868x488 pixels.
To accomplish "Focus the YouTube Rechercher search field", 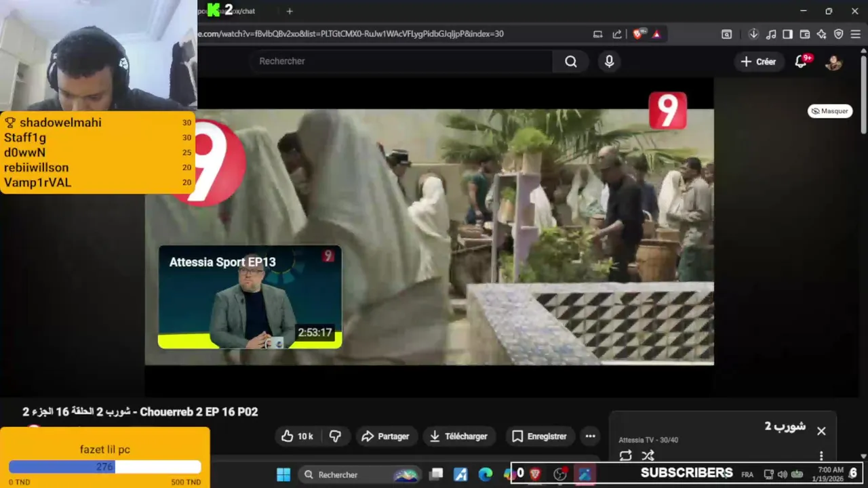I will [401, 61].
